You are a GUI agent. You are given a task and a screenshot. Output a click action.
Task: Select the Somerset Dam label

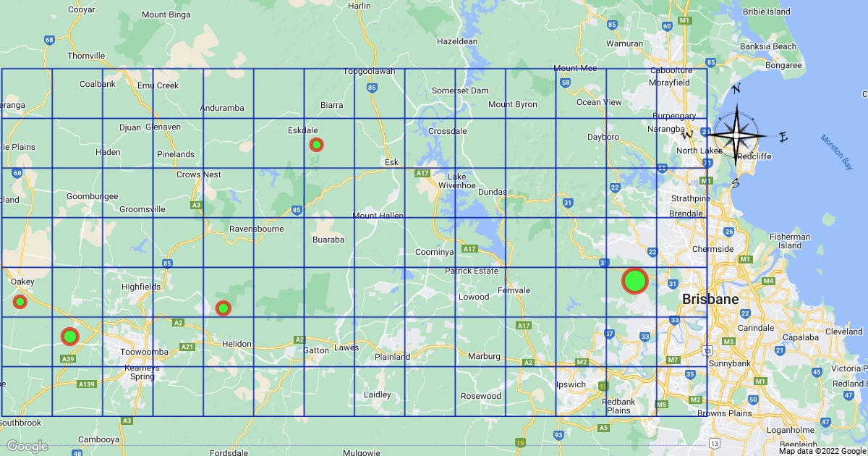pyautogui.click(x=460, y=90)
